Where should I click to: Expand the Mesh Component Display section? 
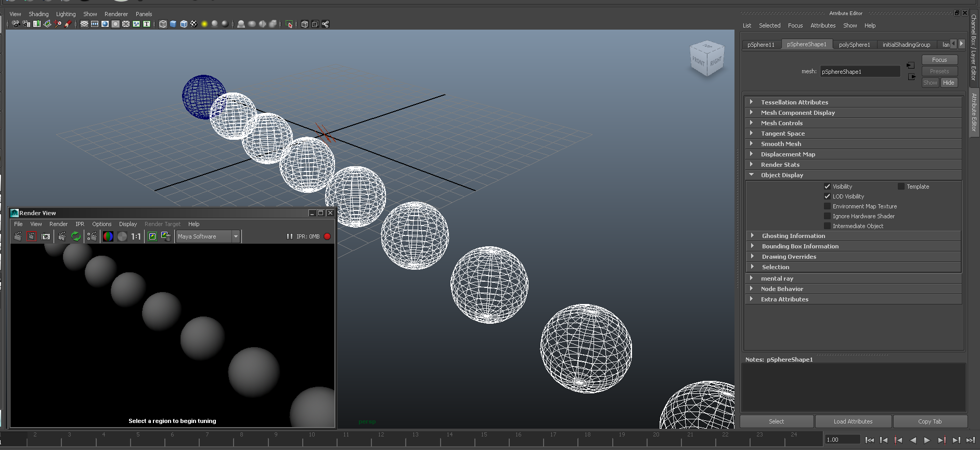854,113
